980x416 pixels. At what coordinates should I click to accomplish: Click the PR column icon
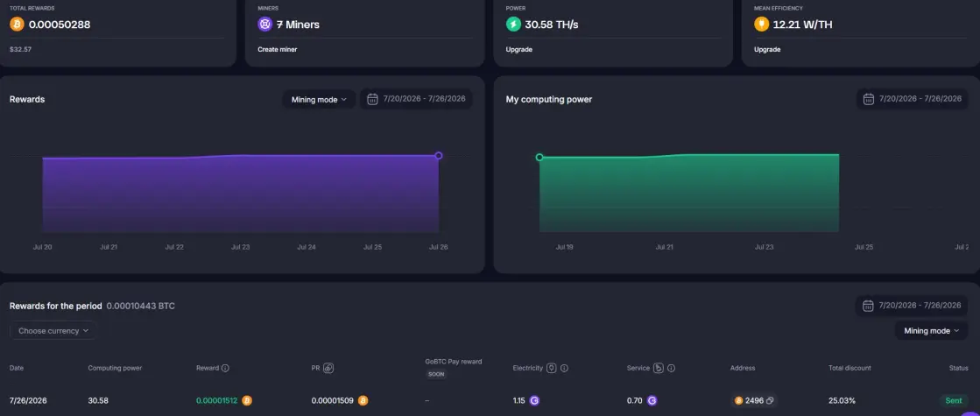(x=328, y=368)
